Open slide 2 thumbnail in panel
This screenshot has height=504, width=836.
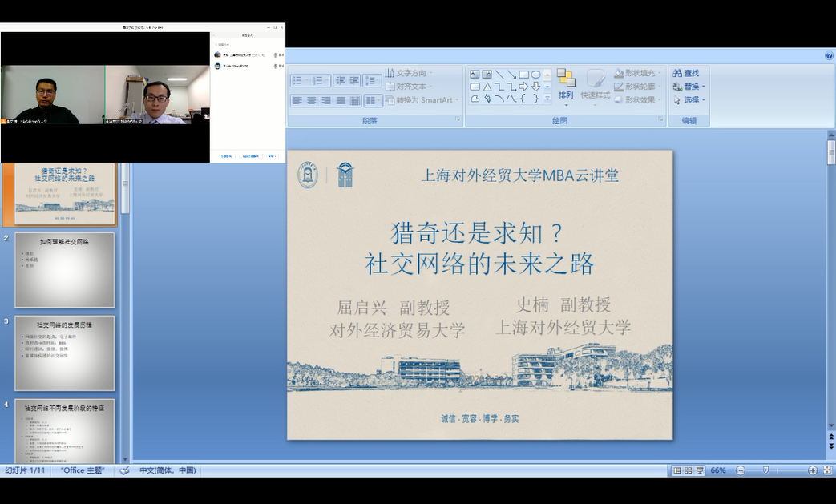click(65, 270)
